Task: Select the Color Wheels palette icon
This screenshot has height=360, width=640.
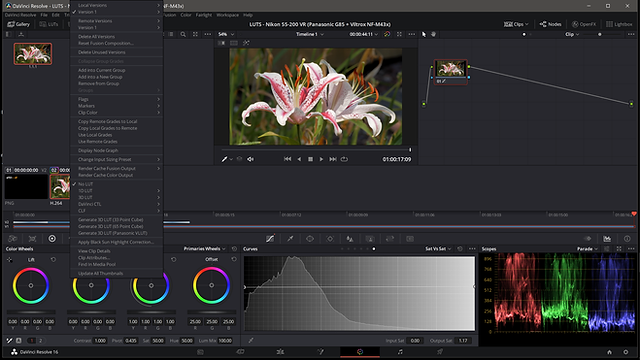Action: click(x=52, y=239)
